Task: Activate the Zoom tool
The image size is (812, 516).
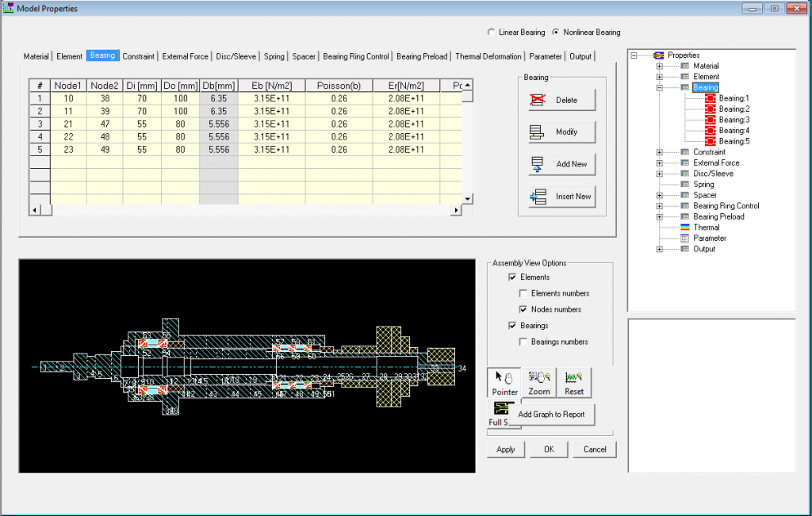Action: [538, 383]
